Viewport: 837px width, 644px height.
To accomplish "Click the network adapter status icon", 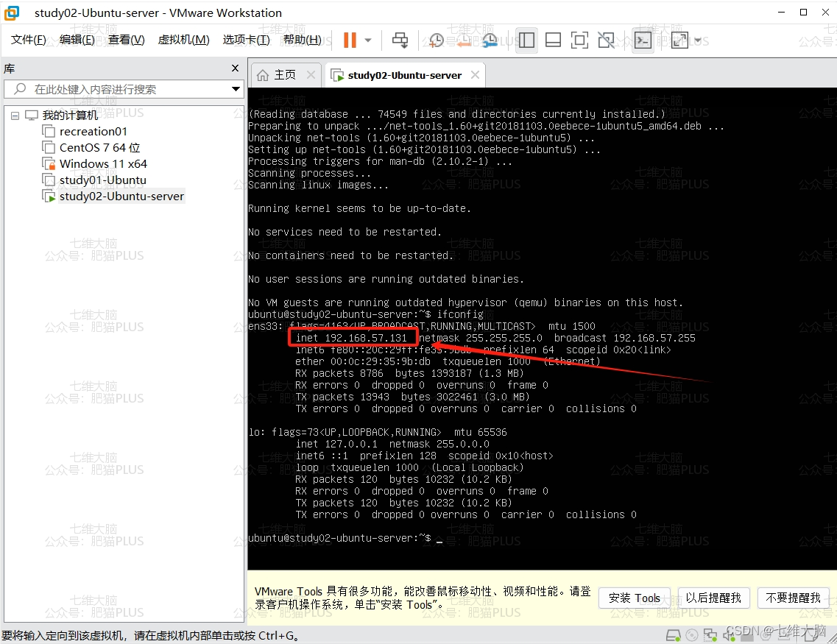I will point(710,635).
